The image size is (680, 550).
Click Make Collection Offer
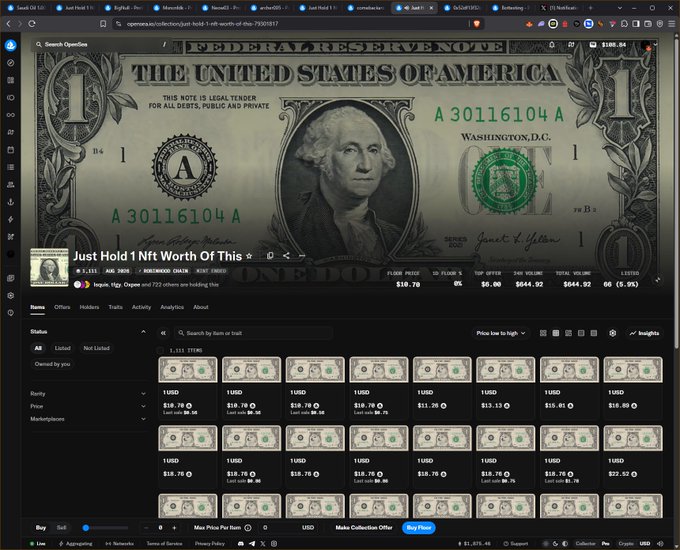[x=364, y=528]
